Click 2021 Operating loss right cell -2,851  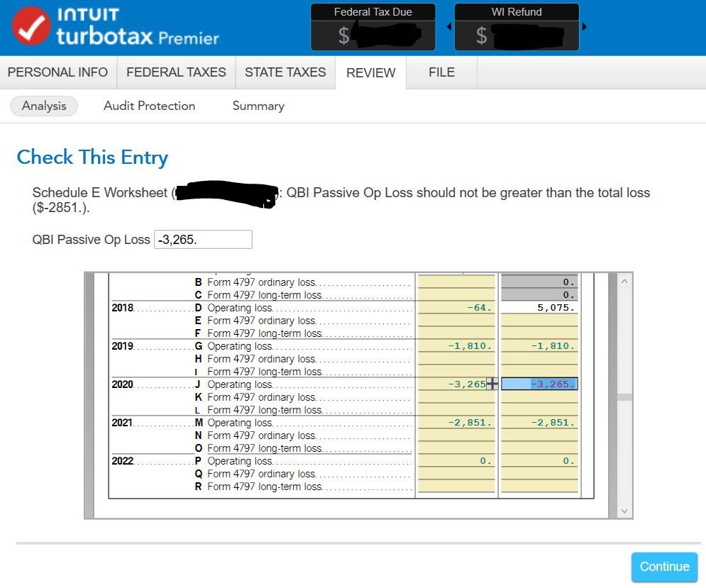click(539, 422)
